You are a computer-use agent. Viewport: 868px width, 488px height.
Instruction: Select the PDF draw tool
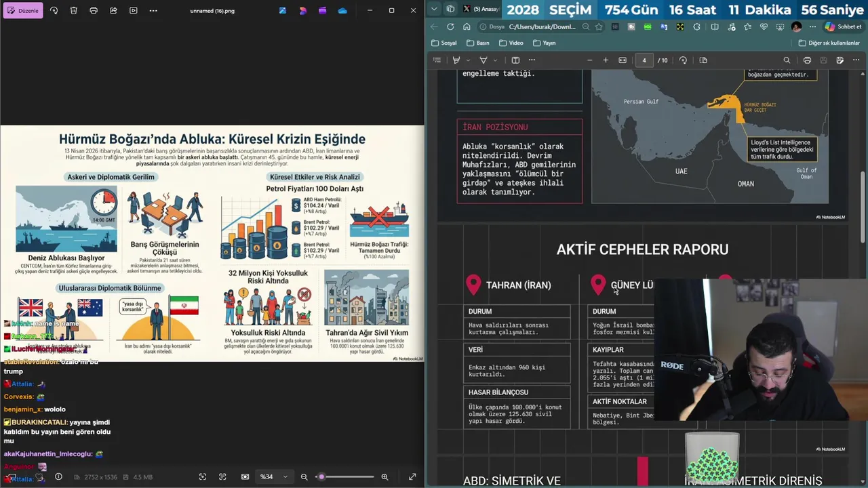pos(484,60)
